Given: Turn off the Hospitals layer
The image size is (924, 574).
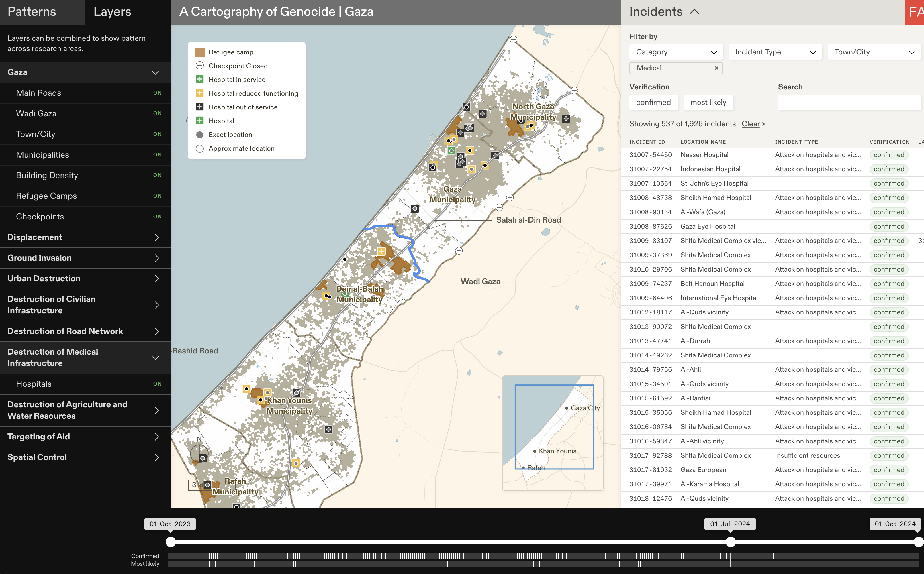Looking at the screenshot, I should [157, 384].
